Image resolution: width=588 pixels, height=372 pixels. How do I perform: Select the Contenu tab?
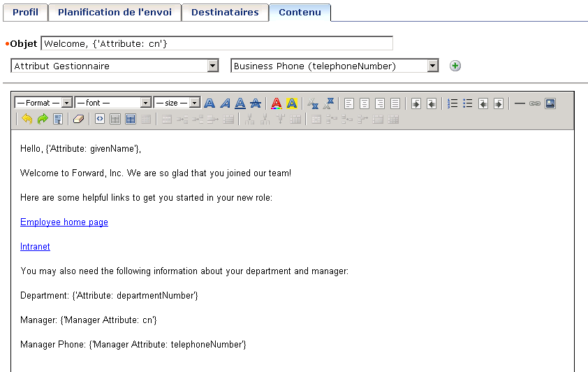300,13
